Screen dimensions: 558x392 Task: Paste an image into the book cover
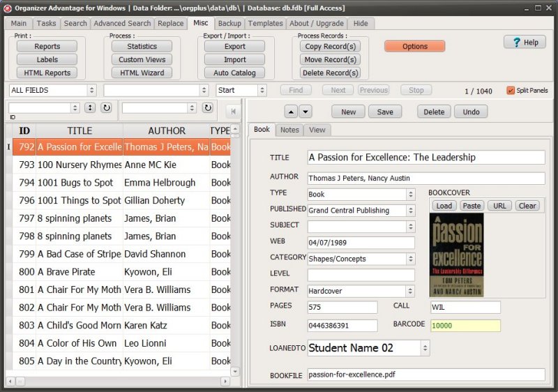point(472,206)
